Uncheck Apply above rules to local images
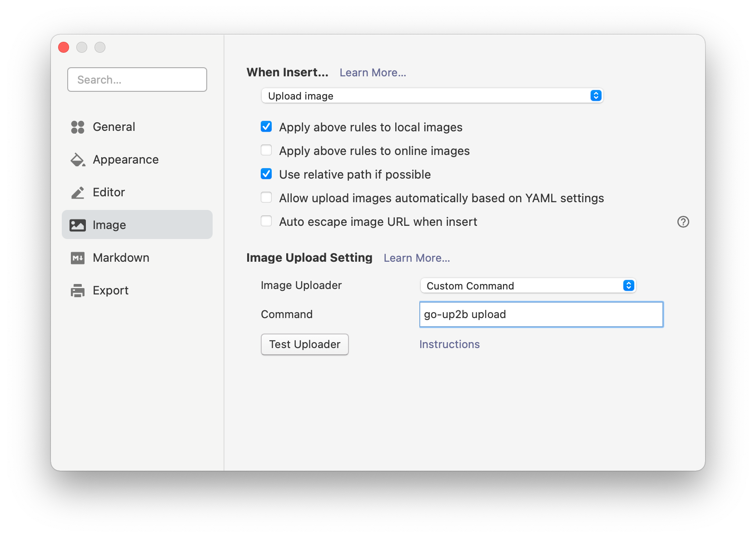 pyautogui.click(x=266, y=127)
